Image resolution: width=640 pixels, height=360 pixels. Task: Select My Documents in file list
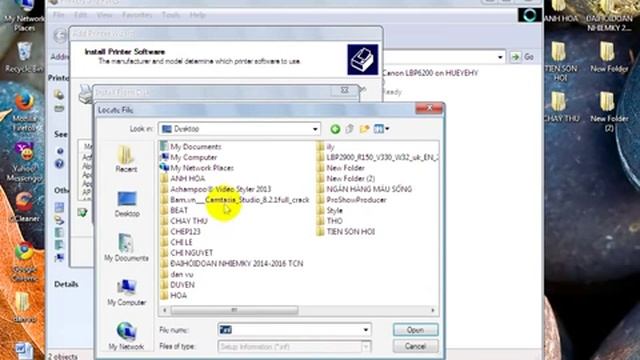(x=191, y=147)
